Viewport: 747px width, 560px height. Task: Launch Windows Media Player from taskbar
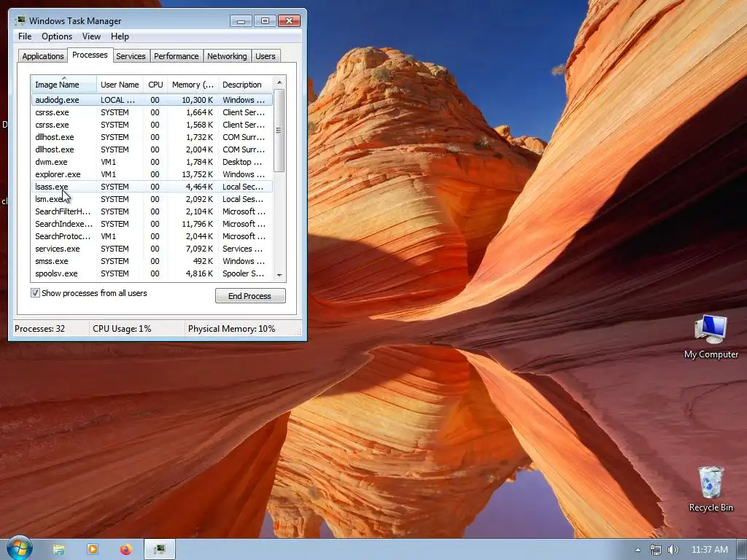(93, 550)
